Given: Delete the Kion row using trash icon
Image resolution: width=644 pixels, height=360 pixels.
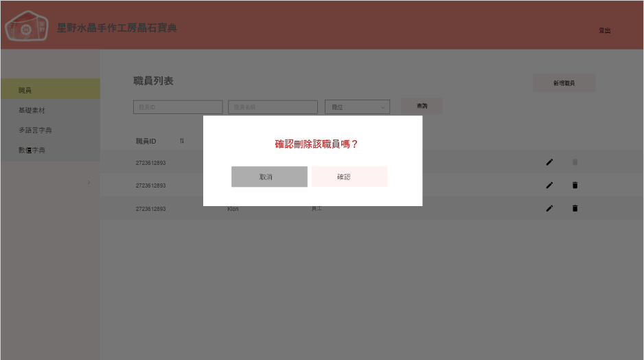Looking at the screenshot, I should click(575, 208).
